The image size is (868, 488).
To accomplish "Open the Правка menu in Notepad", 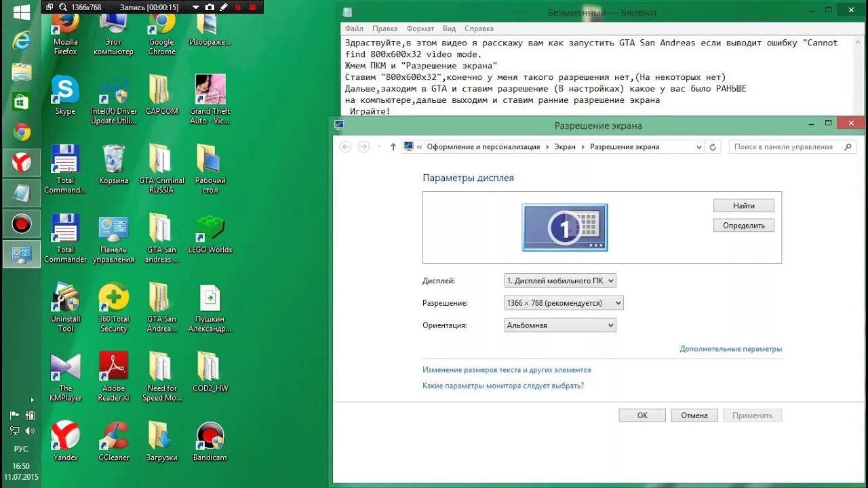I will click(385, 29).
